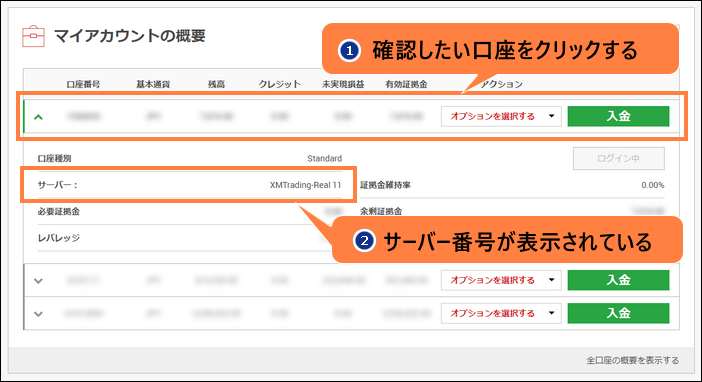702x382 pixels.
Task: Click the ログイン中 button
Action: coord(619,159)
